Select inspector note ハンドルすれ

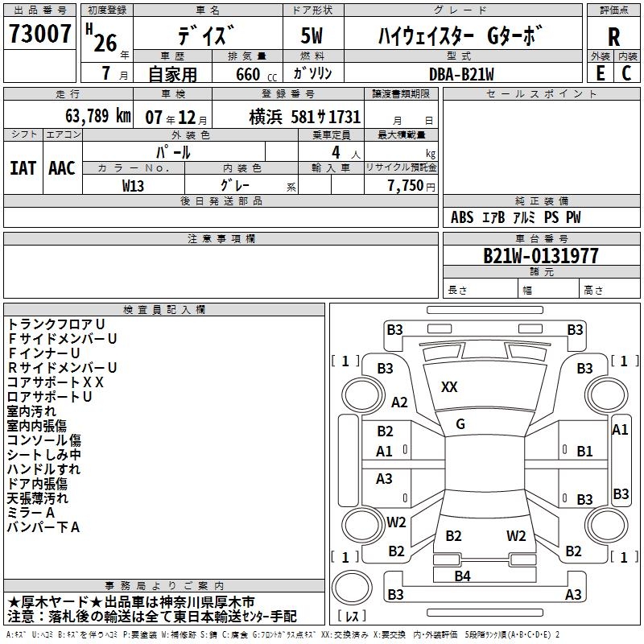click(43, 469)
